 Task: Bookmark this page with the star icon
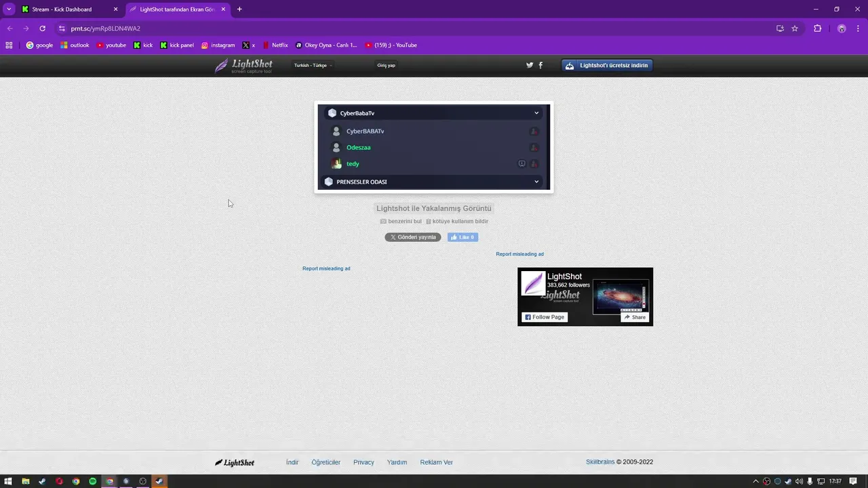pos(795,28)
